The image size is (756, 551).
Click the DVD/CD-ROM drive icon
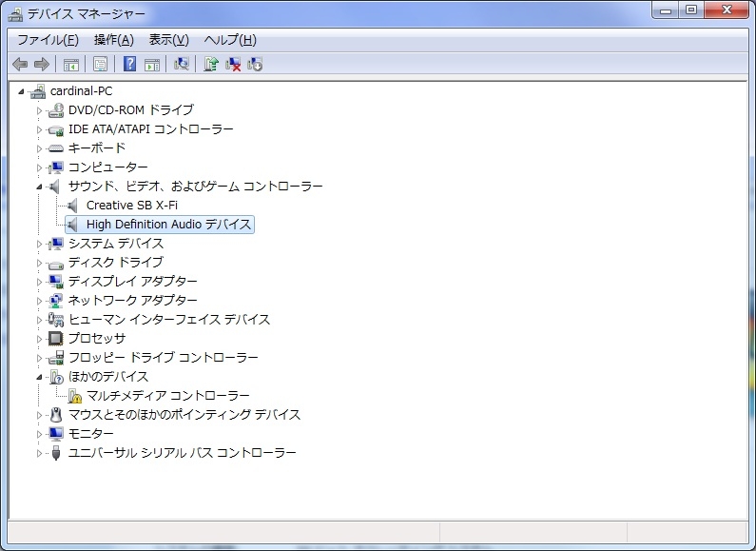click(x=55, y=110)
